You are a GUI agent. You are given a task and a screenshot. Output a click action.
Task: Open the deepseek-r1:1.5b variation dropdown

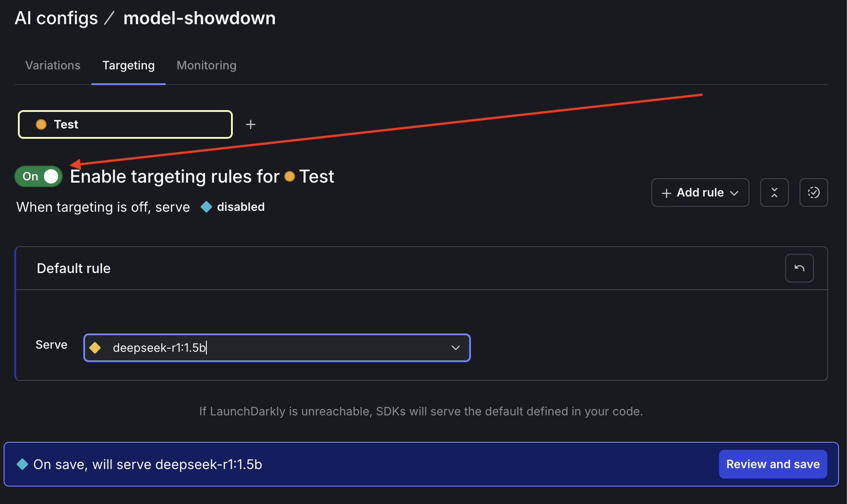tap(456, 348)
